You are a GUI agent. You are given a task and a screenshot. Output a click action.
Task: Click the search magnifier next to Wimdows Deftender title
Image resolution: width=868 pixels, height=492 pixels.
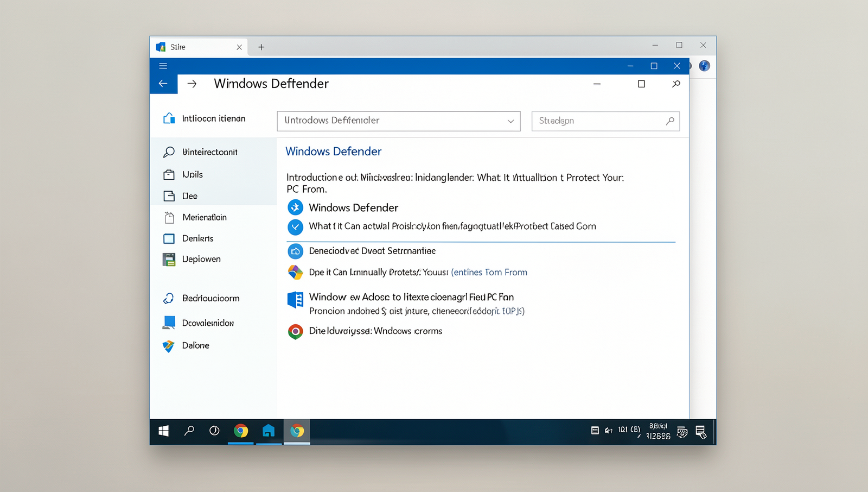coord(676,84)
